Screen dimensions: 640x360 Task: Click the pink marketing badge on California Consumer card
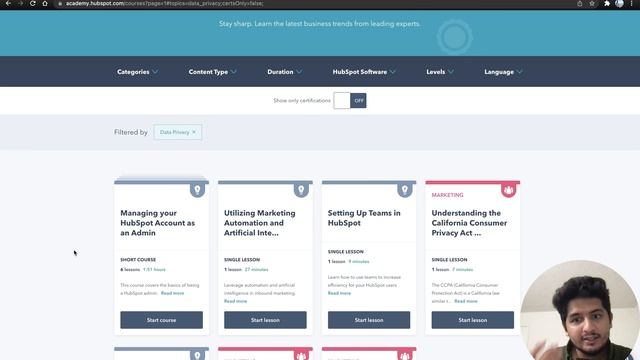point(508,190)
